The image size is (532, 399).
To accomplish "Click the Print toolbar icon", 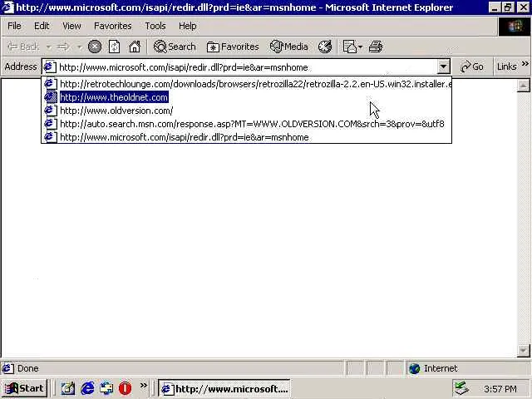I will click(x=376, y=47).
